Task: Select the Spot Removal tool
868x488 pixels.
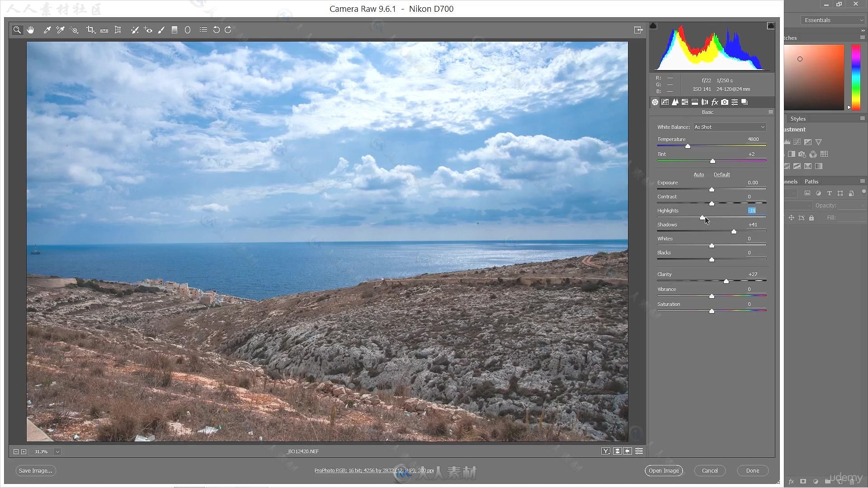Action: [x=135, y=30]
